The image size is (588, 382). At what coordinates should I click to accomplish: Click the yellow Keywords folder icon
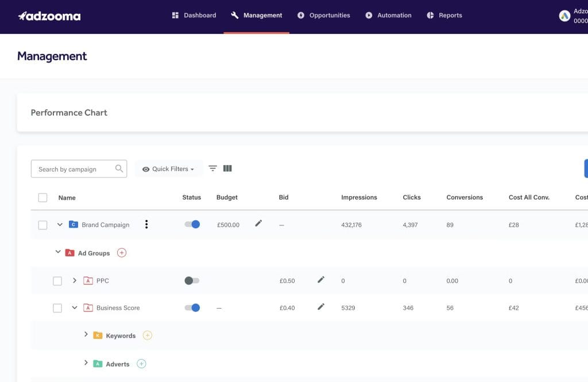pyautogui.click(x=98, y=335)
